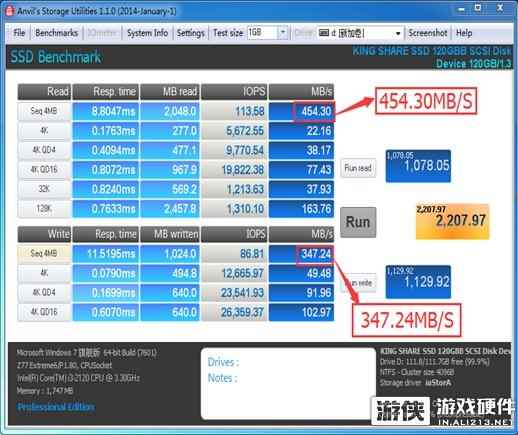Screen dimensions: 518x435
Task: Click the Anvil's Storage Utilities app icon
Action: [9, 11]
